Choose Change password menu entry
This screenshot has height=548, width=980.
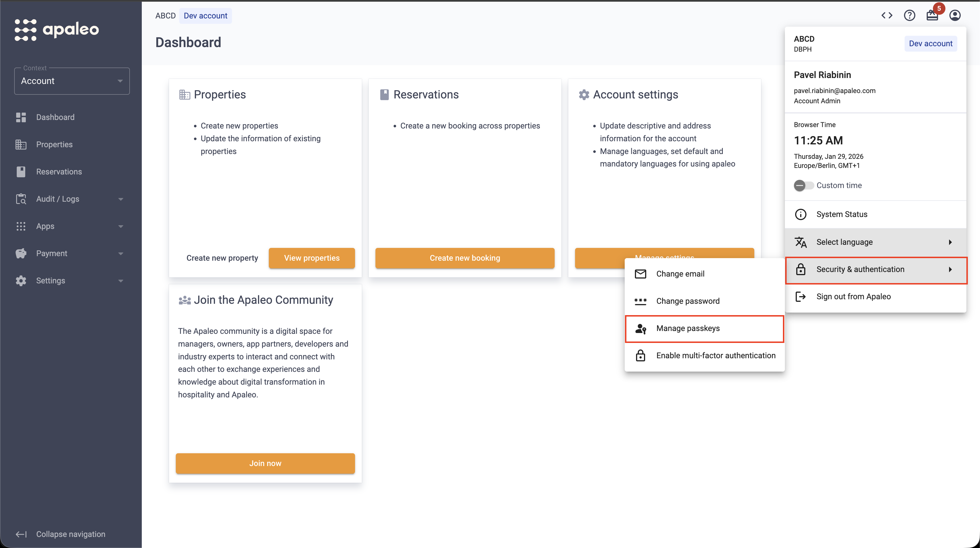[x=705, y=301]
